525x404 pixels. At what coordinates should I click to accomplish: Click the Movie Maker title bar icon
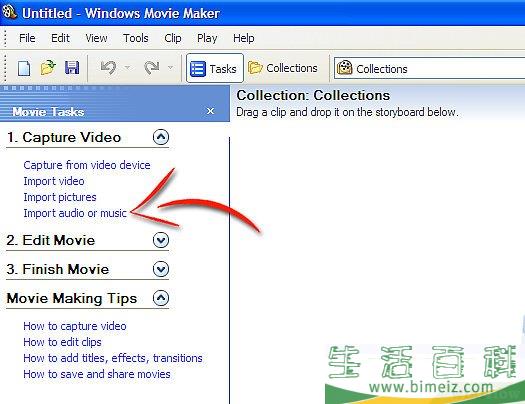pyautogui.click(x=9, y=12)
